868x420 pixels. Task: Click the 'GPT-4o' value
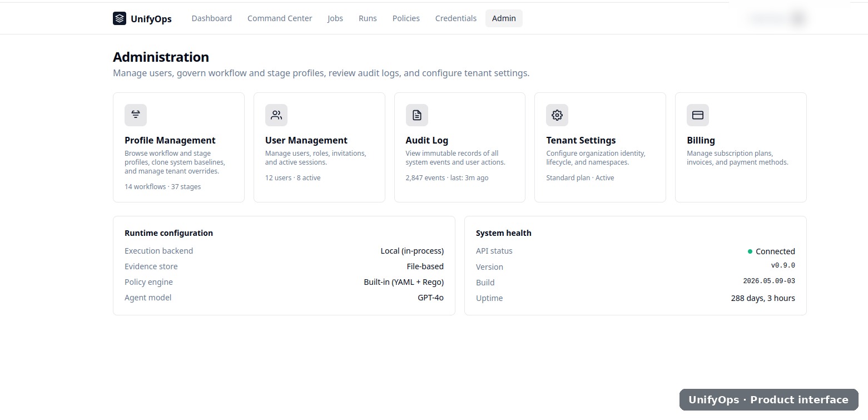(x=431, y=298)
